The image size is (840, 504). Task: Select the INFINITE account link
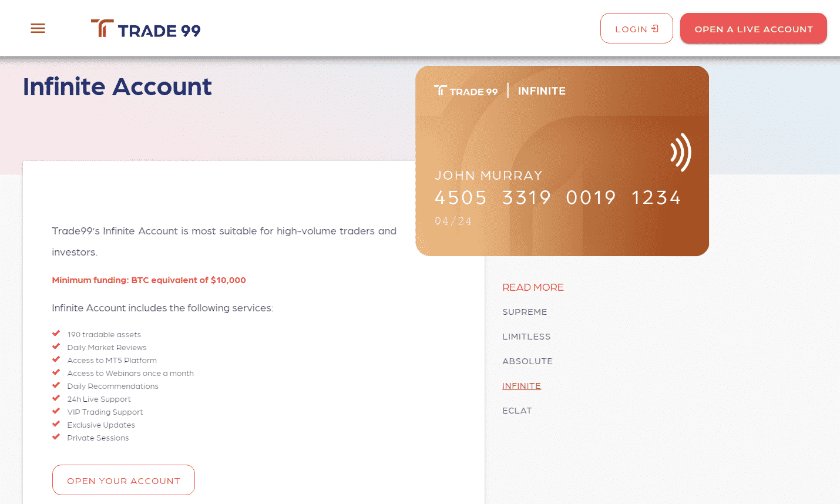click(x=522, y=386)
